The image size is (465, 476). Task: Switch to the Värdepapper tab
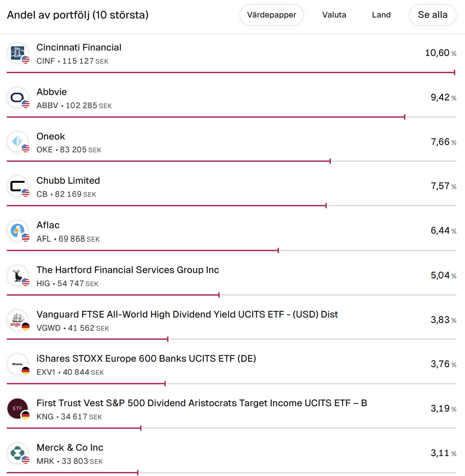pyautogui.click(x=272, y=15)
